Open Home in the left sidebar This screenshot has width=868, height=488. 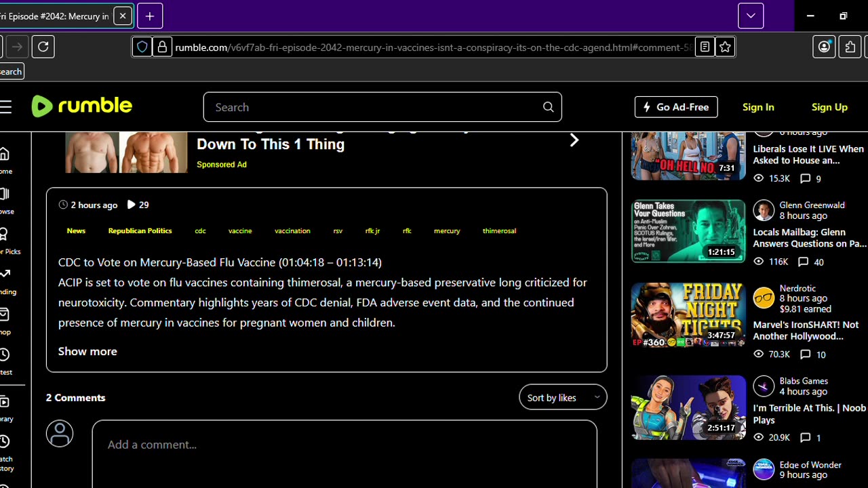(5, 161)
